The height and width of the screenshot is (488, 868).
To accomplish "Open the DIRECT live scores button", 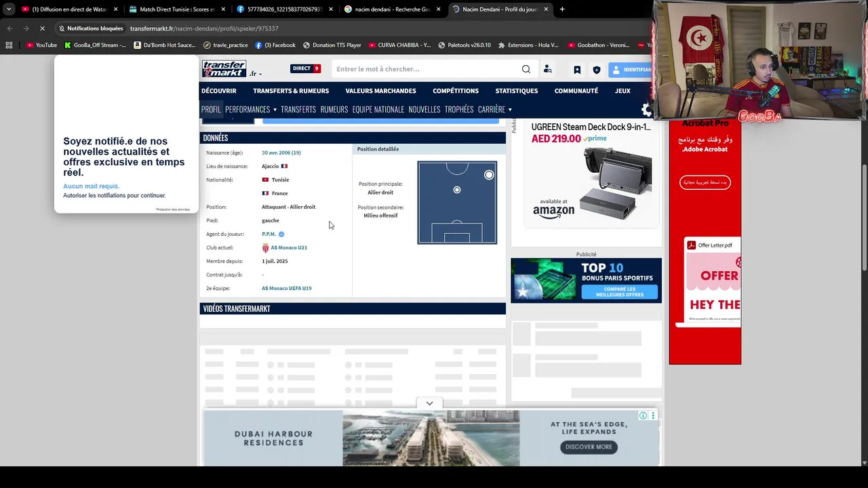I will click(x=305, y=68).
